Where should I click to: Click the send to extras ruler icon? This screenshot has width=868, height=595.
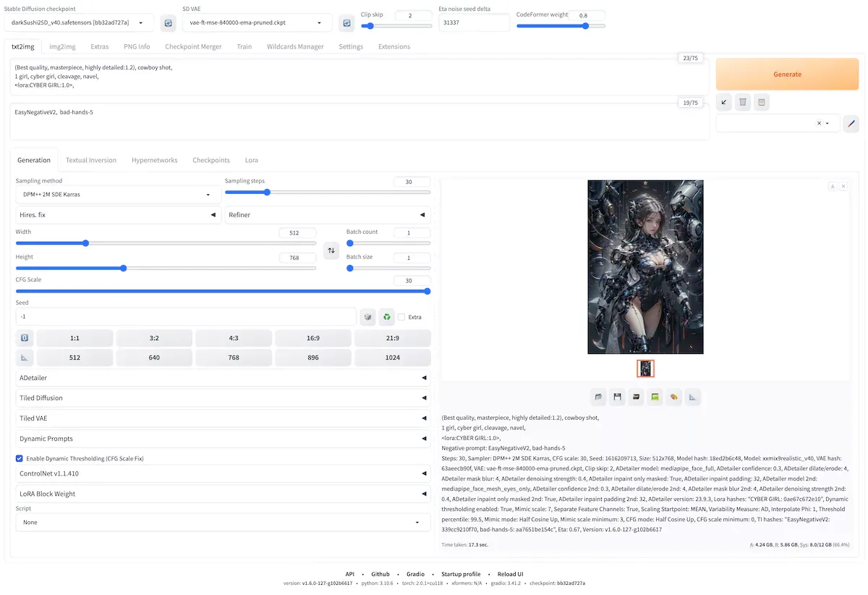click(692, 397)
